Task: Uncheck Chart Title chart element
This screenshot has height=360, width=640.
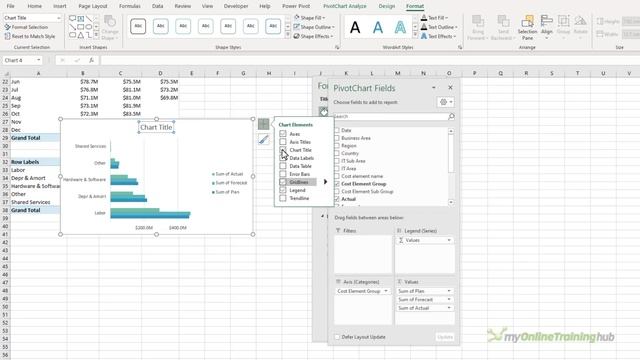Action: pos(283,150)
